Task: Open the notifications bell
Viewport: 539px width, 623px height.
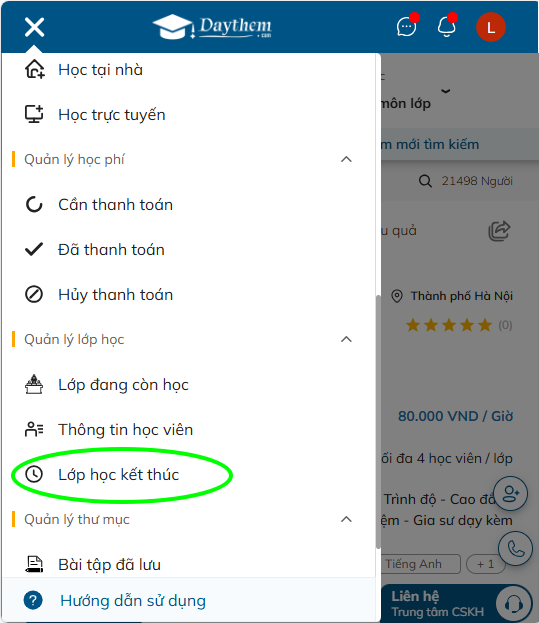Action: [446, 27]
